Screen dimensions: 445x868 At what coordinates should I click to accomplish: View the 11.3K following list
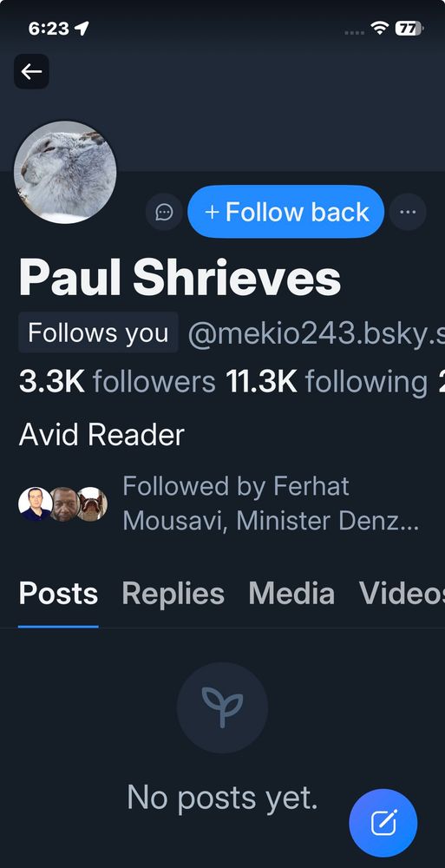(326, 382)
